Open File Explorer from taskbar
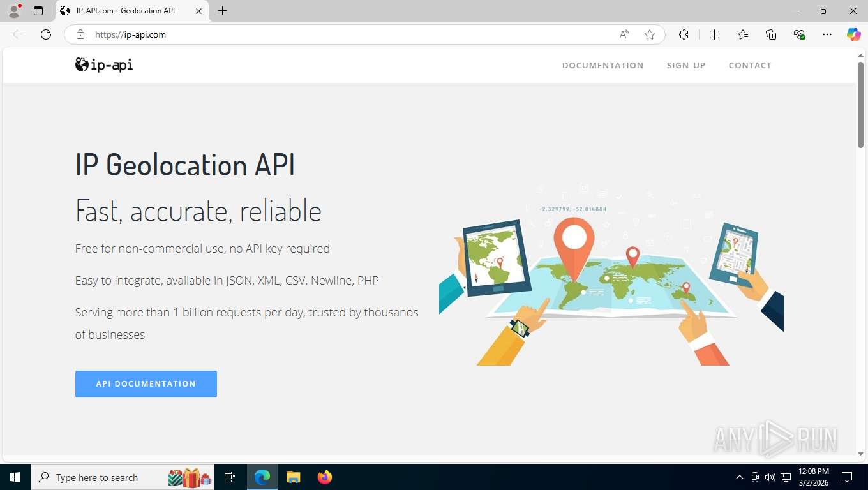 (x=293, y=477)
